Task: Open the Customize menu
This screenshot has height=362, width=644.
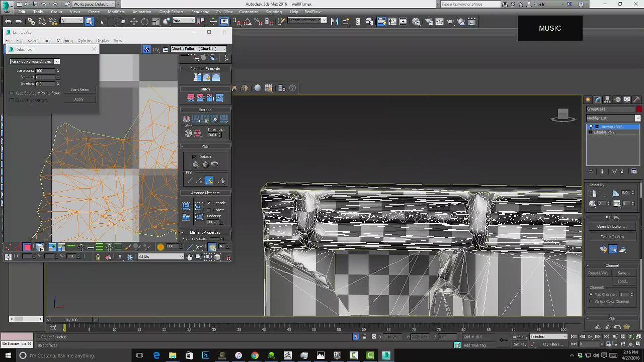Action: click(x=249, y=12)
